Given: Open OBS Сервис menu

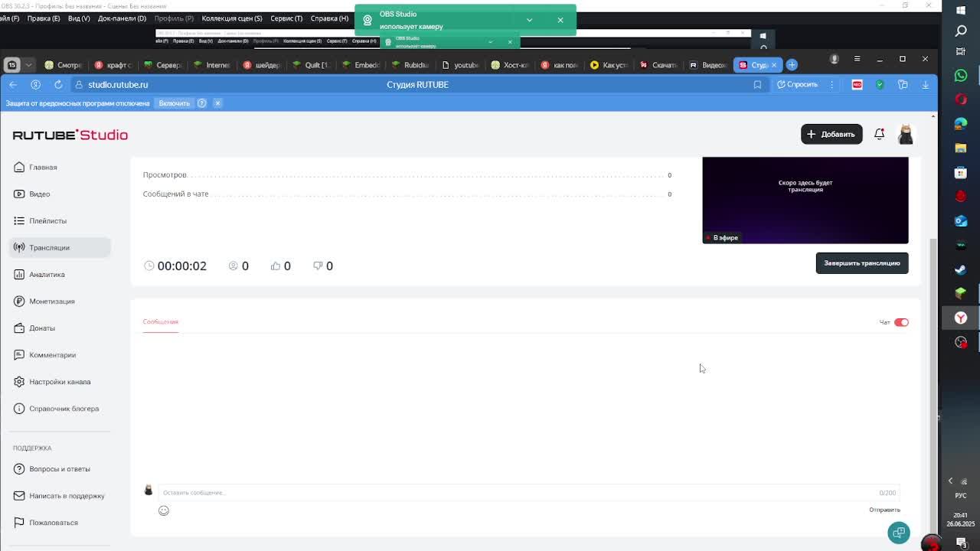Looking at the screenshot, I should click(x=286, y=18).
